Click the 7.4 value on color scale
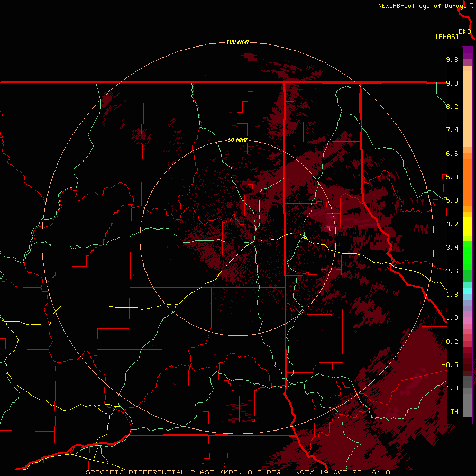Viewport: 476px width, 476px height. 452,130
